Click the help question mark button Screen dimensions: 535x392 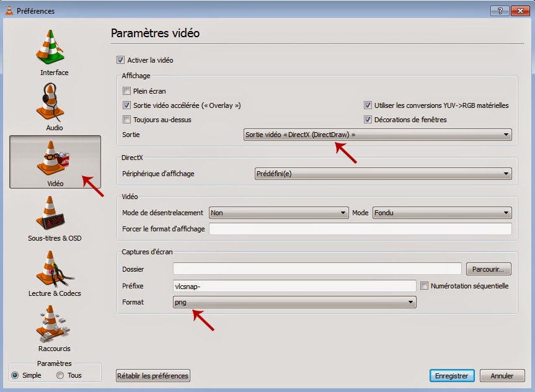(500, 11)
